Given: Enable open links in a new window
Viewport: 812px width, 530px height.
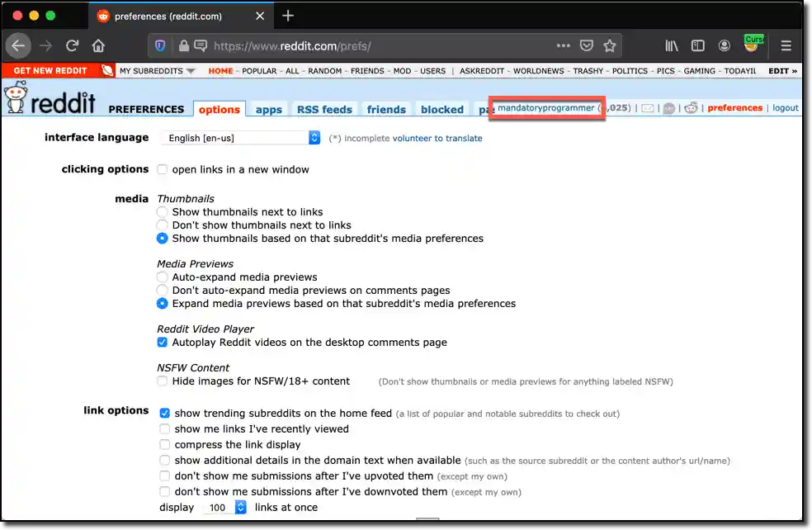Looking at the screenshot, I should (x=162, y=169).
